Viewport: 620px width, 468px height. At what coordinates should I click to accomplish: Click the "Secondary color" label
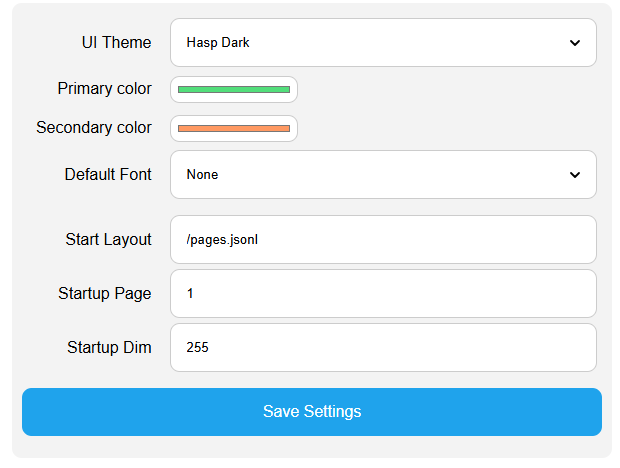point(94,128)
